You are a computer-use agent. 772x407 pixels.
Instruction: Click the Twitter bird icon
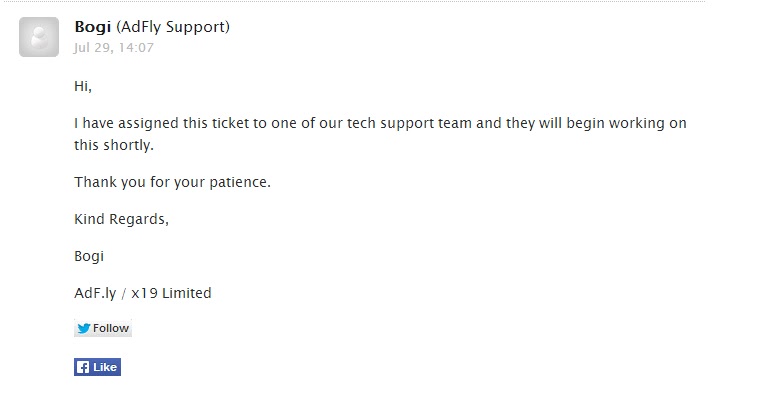(84, 328)
